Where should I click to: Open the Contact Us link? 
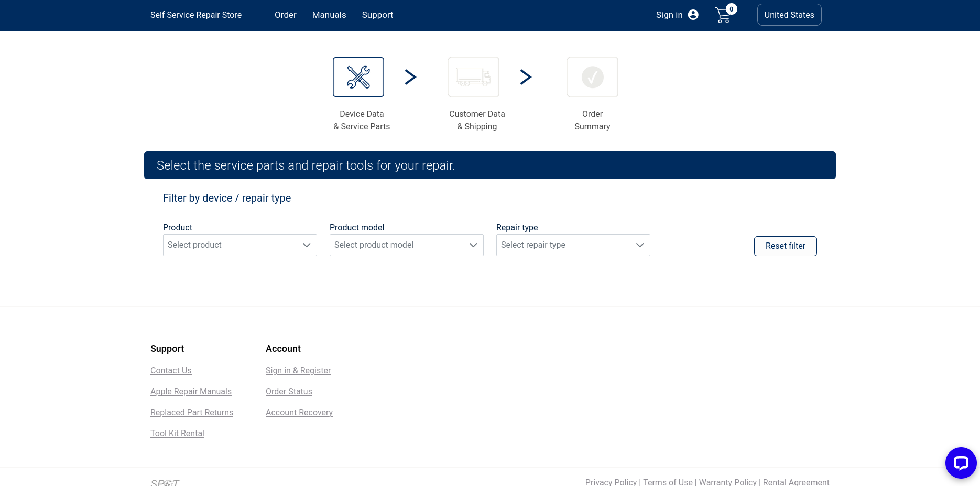(171, 370)
